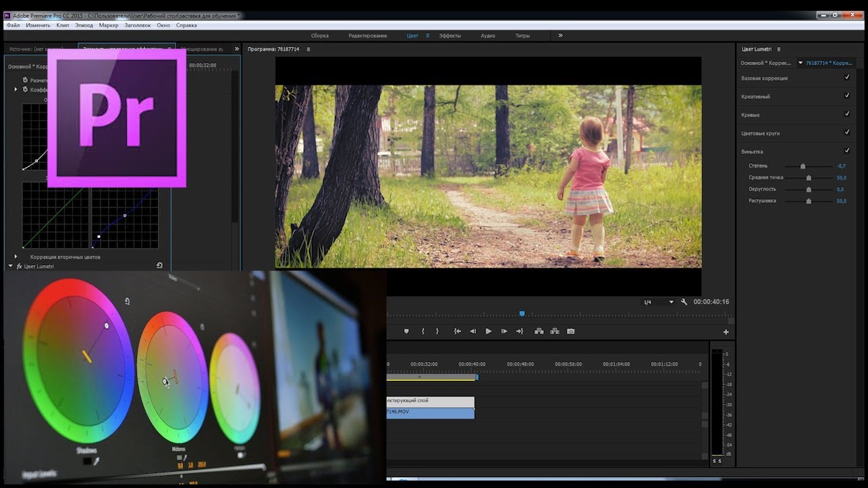Screen dimensions: 868x488
Task: Select the .MOV clip in timeline
Action: (431, 413)
